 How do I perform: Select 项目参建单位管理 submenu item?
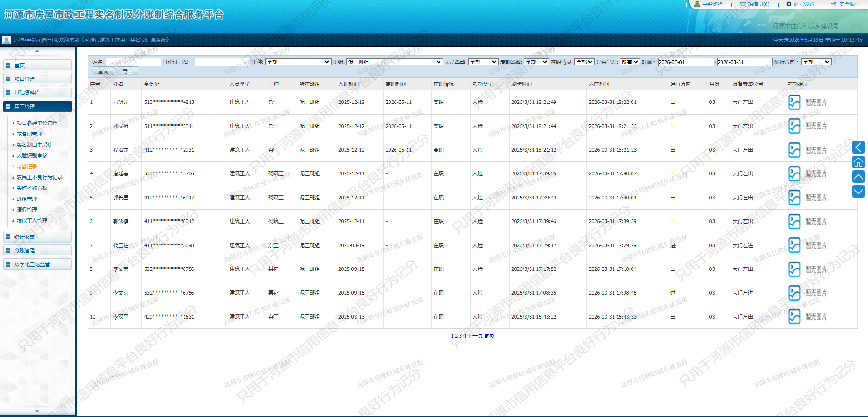coord(37,123)
